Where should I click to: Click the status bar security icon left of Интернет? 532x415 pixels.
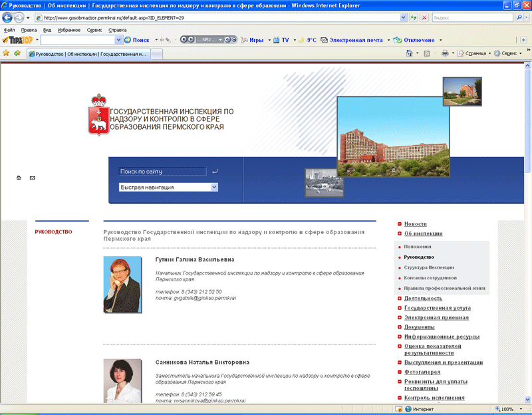coord(399,409)
